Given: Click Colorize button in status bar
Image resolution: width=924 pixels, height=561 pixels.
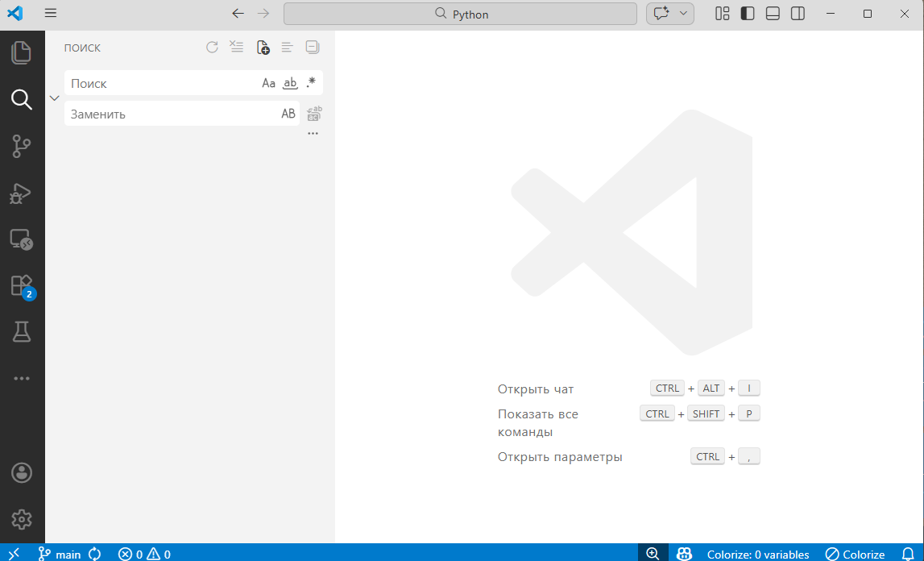Looking at the screenshot, I should click(855, 555).
